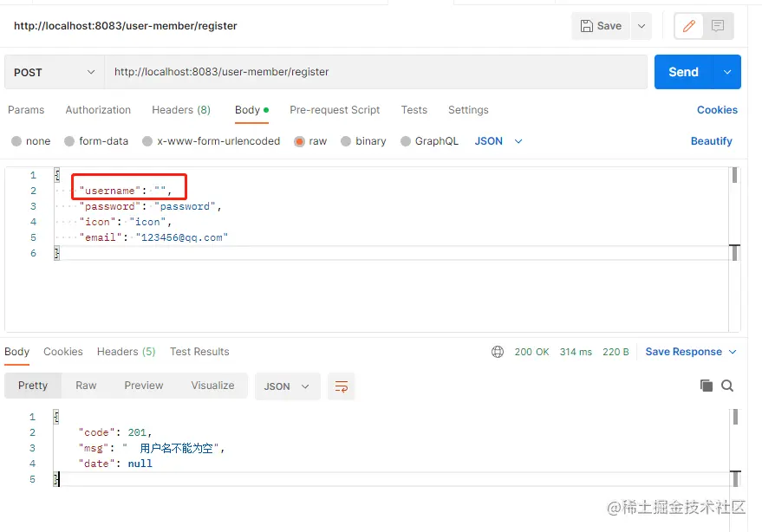The height and width of the screenshot is (532, 762).
Task: Select the request Body tab
Action: (251, 110)
